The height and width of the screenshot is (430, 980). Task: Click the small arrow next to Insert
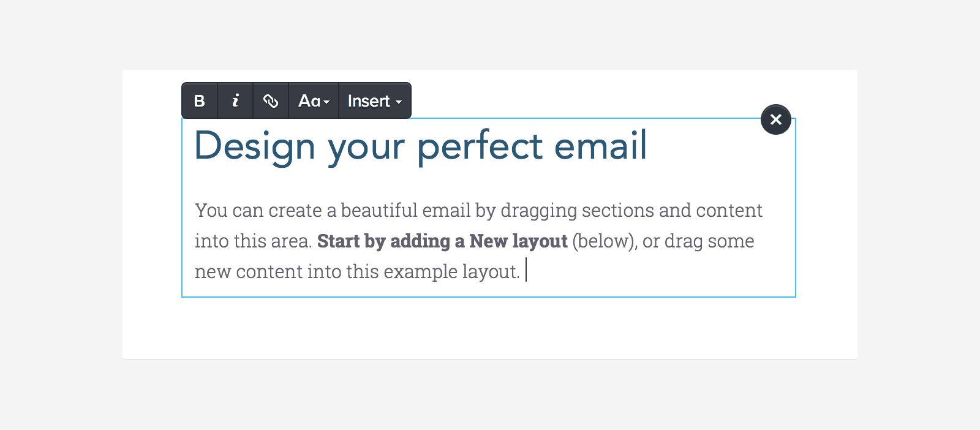[x=399, y=102]
